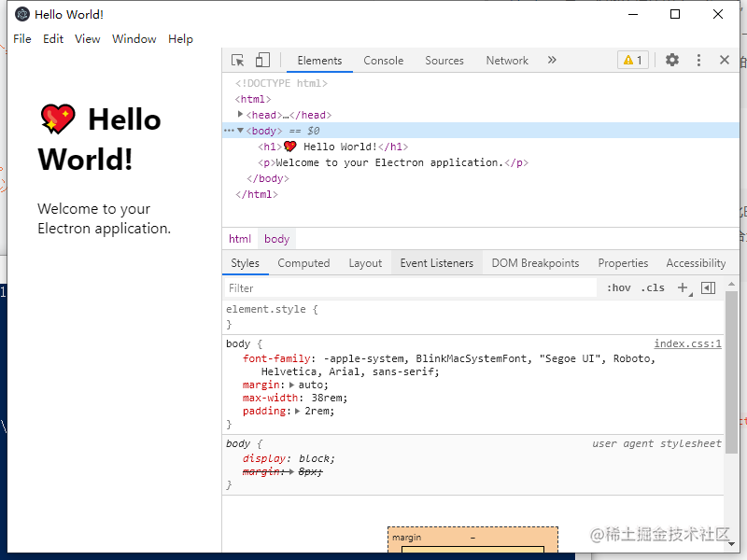Open DevTools settings gear
This screenshot has width=747, height=560.
(x=672, y=60)
